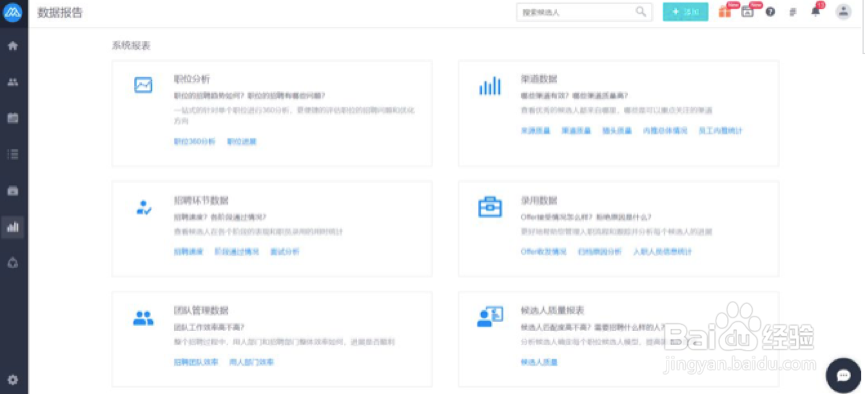Click the teal 添加 button

(x=685, y=12)
